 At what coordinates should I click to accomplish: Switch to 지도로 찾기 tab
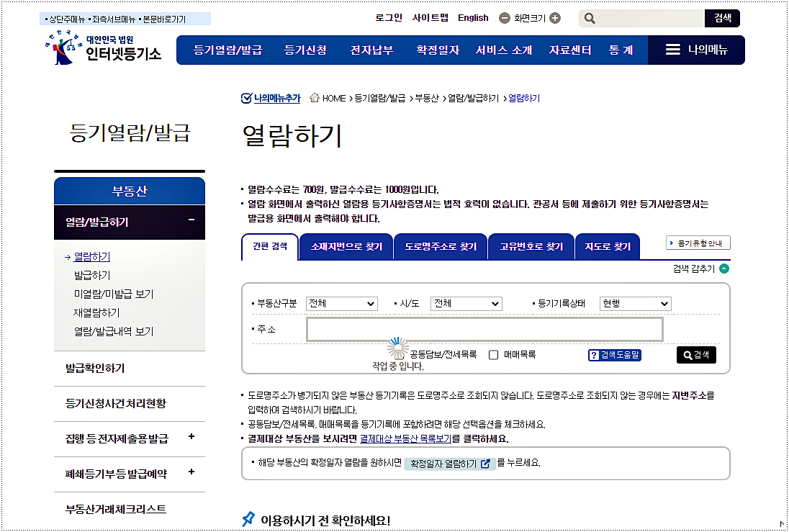click(x=608, y=247)
